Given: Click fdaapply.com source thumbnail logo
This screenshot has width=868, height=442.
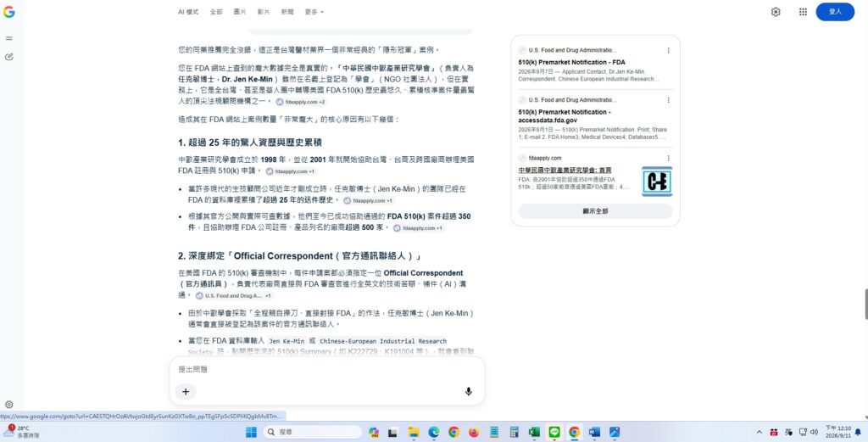Looking at the screenshot, I should click(x=657, y=181).
